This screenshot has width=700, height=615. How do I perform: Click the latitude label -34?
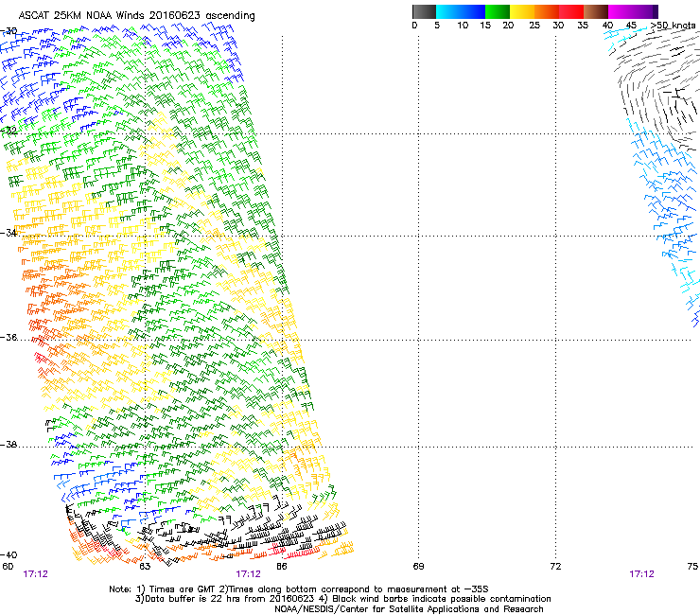tap(9, 233)
